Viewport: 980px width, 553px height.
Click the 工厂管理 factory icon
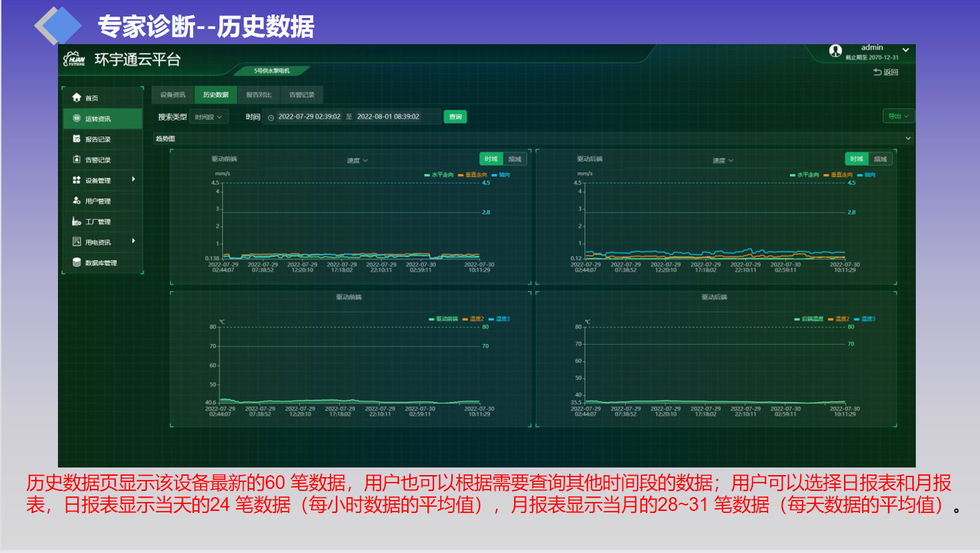coord(77,221)
